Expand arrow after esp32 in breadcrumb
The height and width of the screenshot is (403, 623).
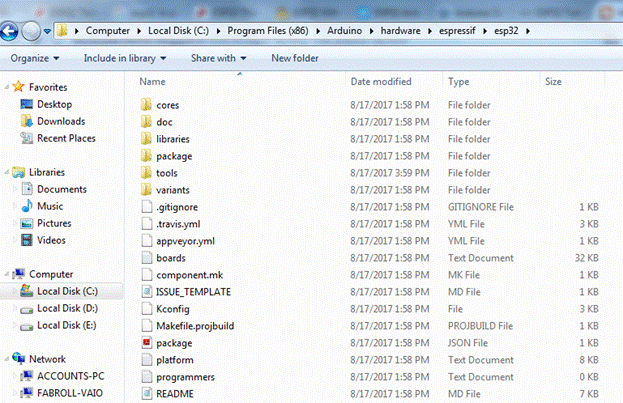pos(528,31)
